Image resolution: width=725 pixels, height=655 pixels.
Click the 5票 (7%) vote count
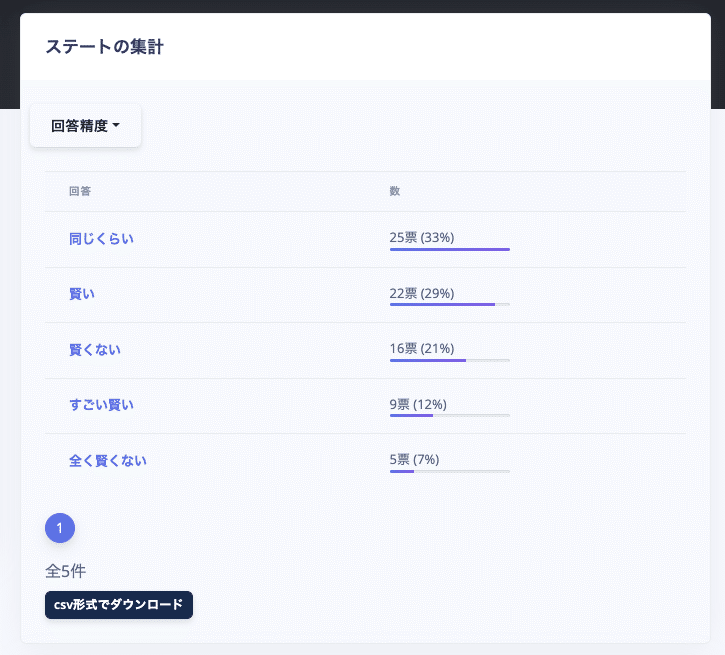[x=414, y=459]
